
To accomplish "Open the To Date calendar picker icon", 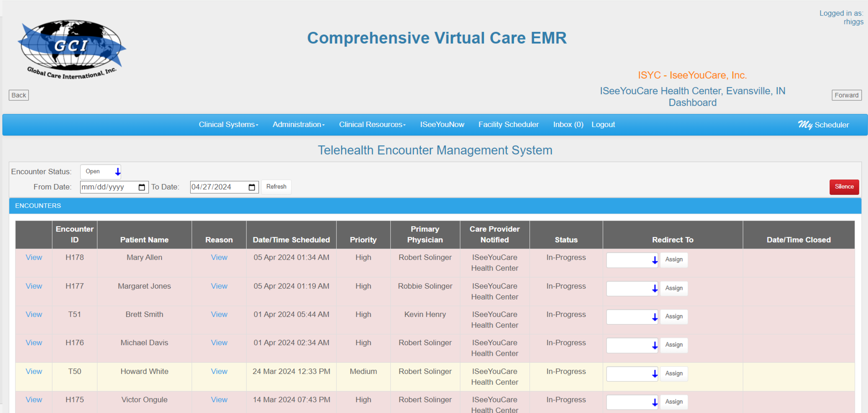I will point(252,187).
